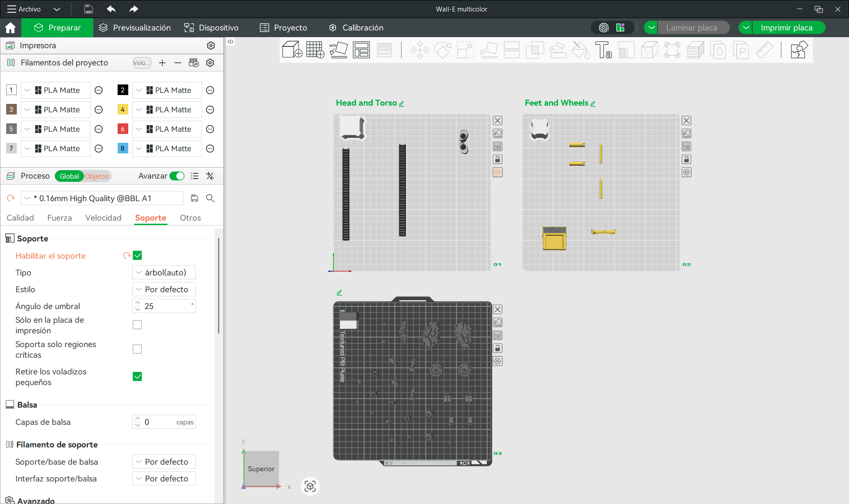Click the Add plate grid icon
Image resolution: width=849 pixels, height=504 pixels.
click(x=315, y=50)
